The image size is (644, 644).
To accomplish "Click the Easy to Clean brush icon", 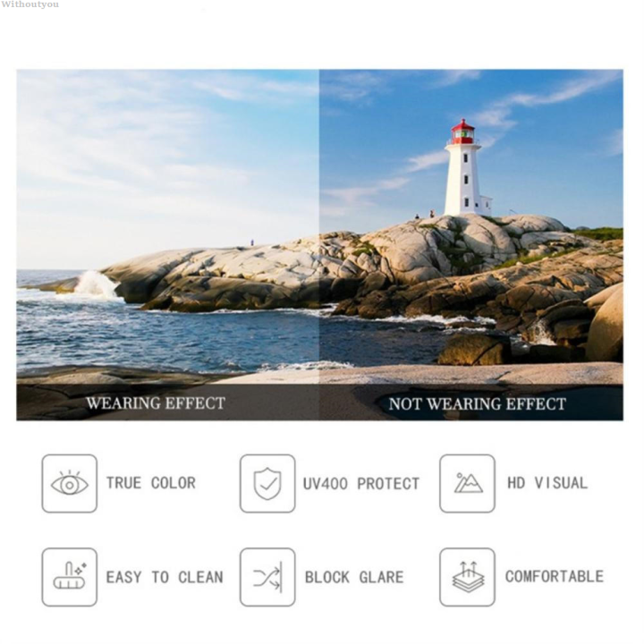I will pyautogui.click(x=70, y=577).
